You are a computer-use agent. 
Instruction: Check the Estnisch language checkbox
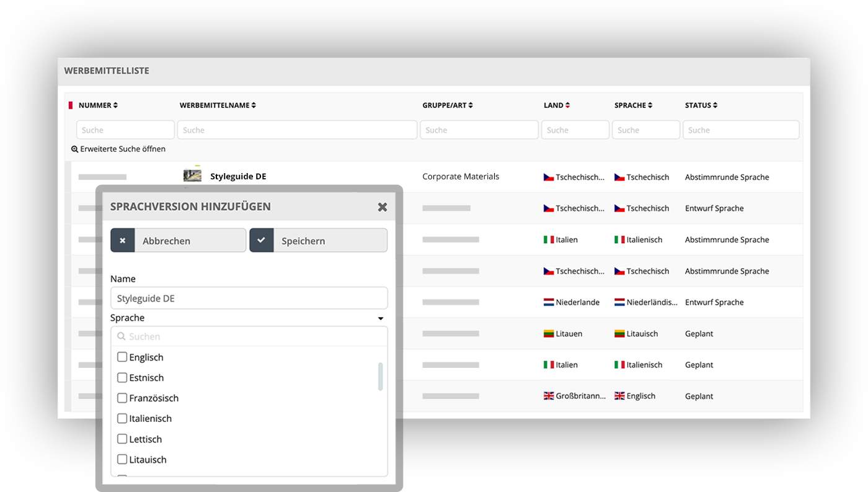pos(122,377)
